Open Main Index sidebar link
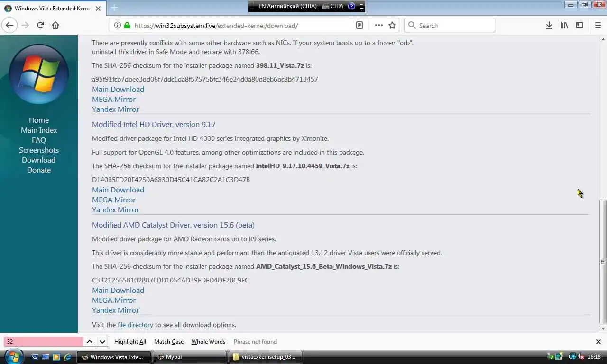The height and width of the screenshot is (364, 607). point(39,130)
